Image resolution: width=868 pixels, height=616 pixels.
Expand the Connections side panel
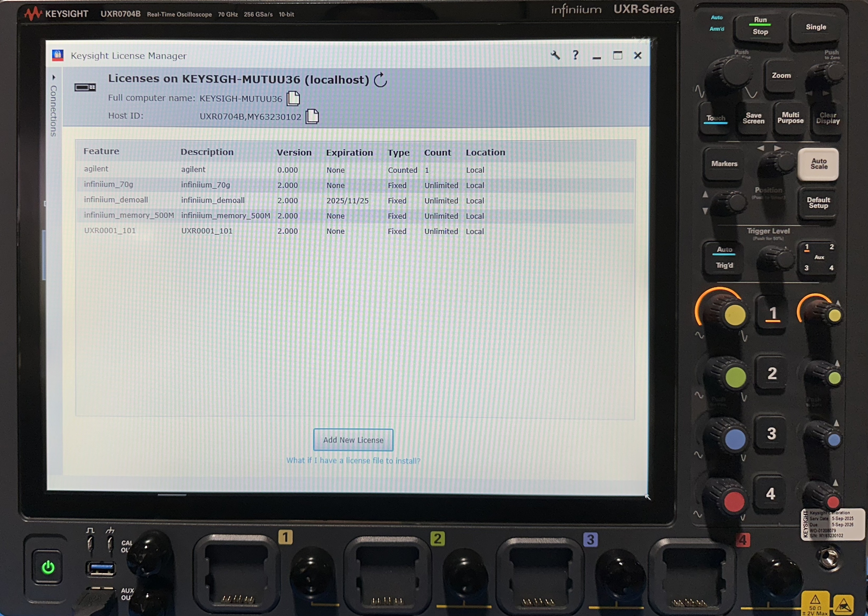click(x=54, y=78)
